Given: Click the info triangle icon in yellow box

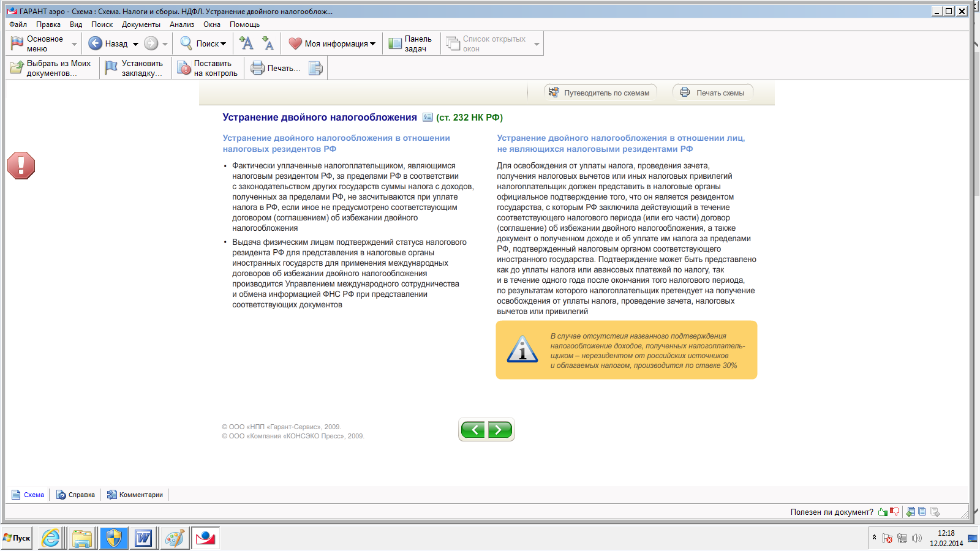Looking at the screenshot, I should pyautogui.click(x=522, y=349).
